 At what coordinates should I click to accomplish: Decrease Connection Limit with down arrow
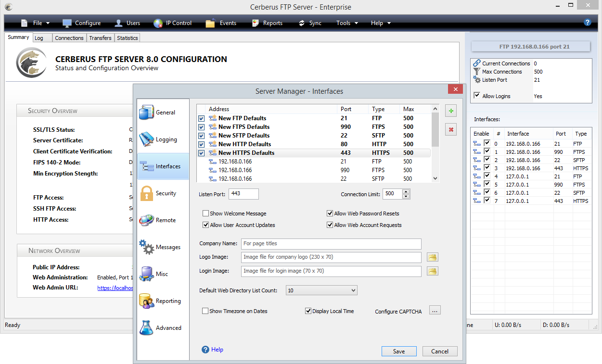406,197
